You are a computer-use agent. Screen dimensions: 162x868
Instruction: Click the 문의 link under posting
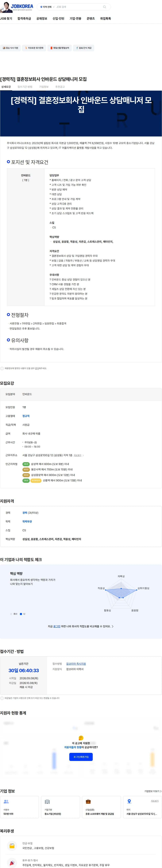[x=37, y=368]
